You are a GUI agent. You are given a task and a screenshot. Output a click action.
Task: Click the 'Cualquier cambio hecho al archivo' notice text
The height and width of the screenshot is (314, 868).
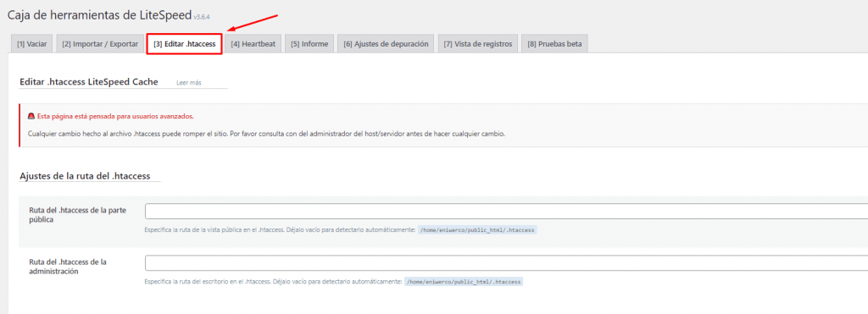point(266,135)
